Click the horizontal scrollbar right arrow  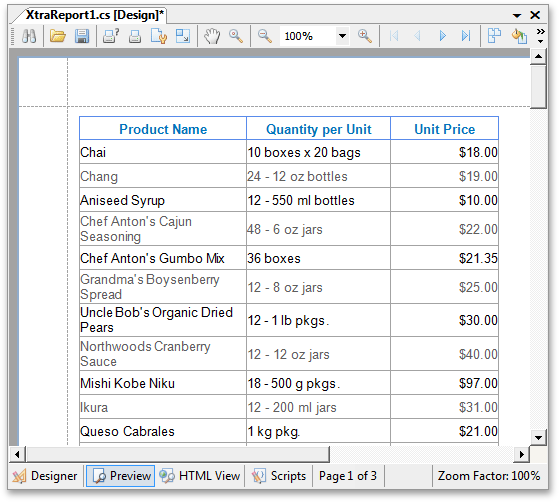(x=522, y=454)
